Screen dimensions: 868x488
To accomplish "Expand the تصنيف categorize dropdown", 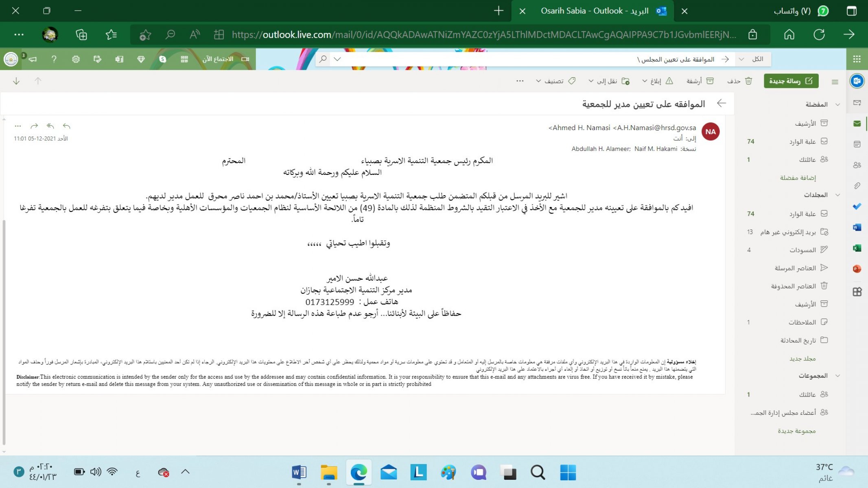I will point(538,81).
